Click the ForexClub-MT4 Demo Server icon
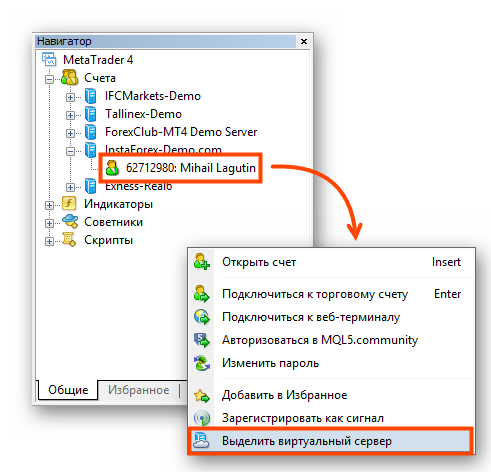The image size is (491, 472). coord(90,132)
